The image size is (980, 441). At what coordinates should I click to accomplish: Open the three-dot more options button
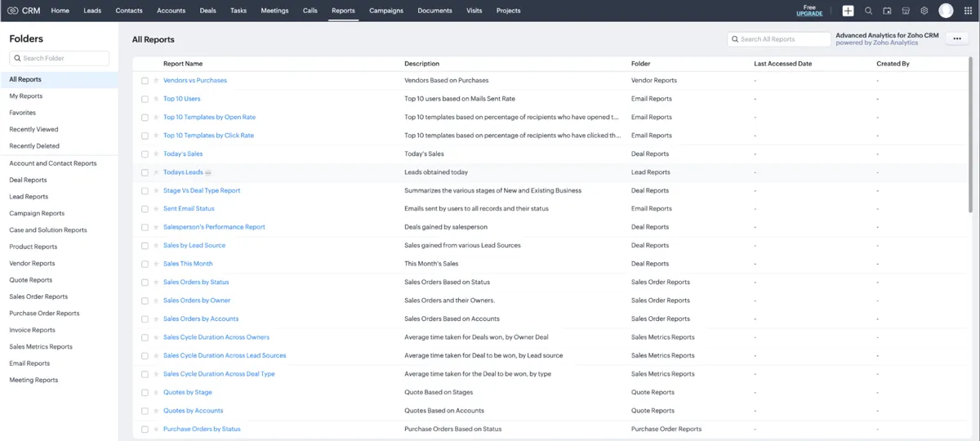coord(957,39)
